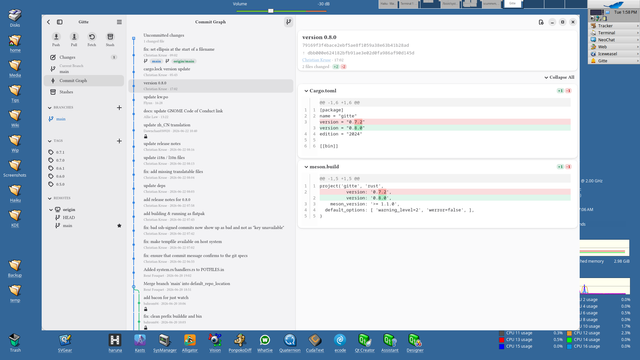Viewport: 640px width, 360px height.
Task: Click the file icon next to window controls
Action: pyautogui.click(x=541, y=22)
